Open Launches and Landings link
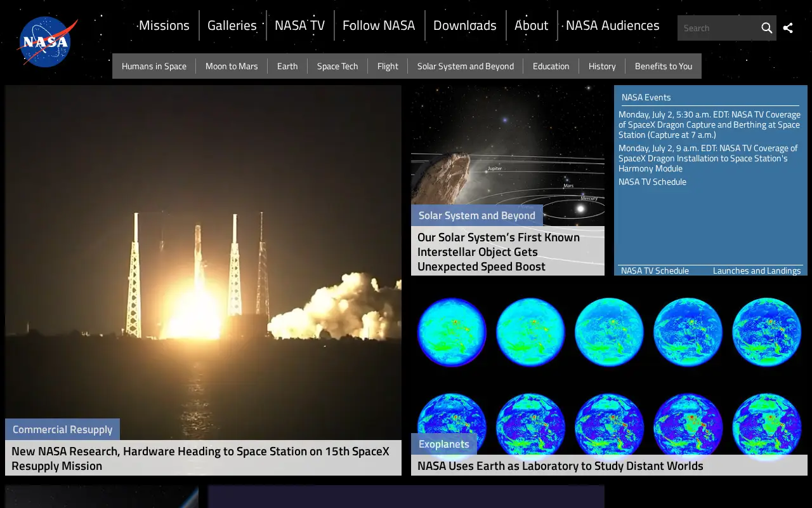The width and height of the screenshot is (812, 508). [x=757, y=271]
